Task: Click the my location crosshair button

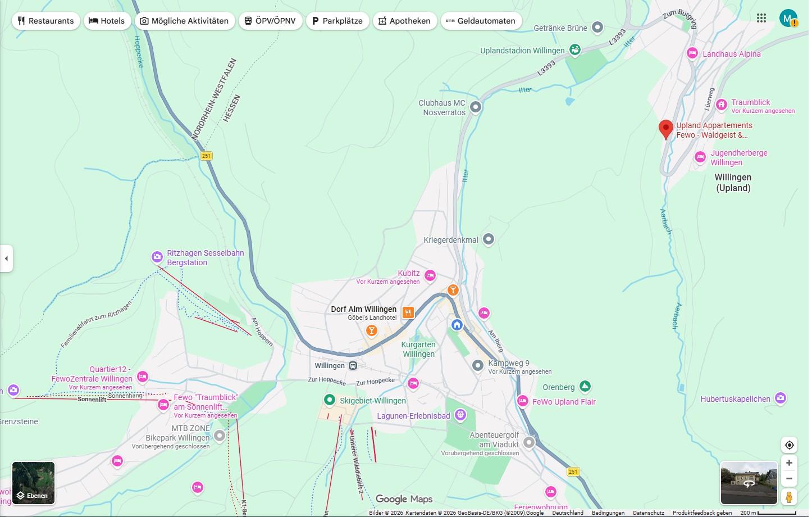Action: [x=789, y=445]
